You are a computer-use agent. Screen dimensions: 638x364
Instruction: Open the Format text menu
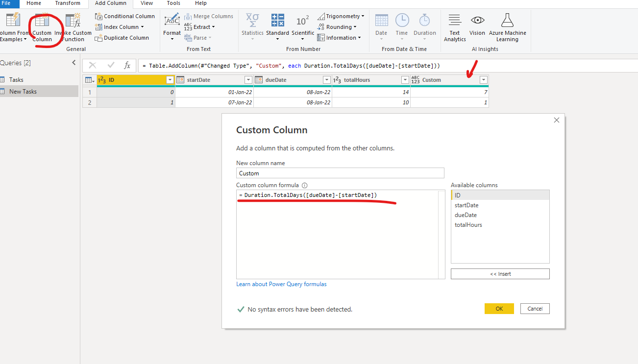172,27
